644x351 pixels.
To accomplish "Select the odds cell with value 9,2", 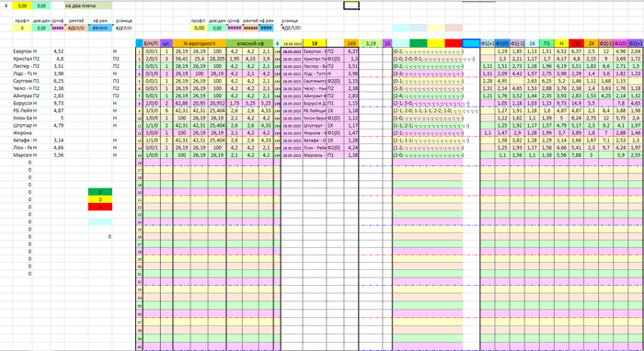I will 605,126.
